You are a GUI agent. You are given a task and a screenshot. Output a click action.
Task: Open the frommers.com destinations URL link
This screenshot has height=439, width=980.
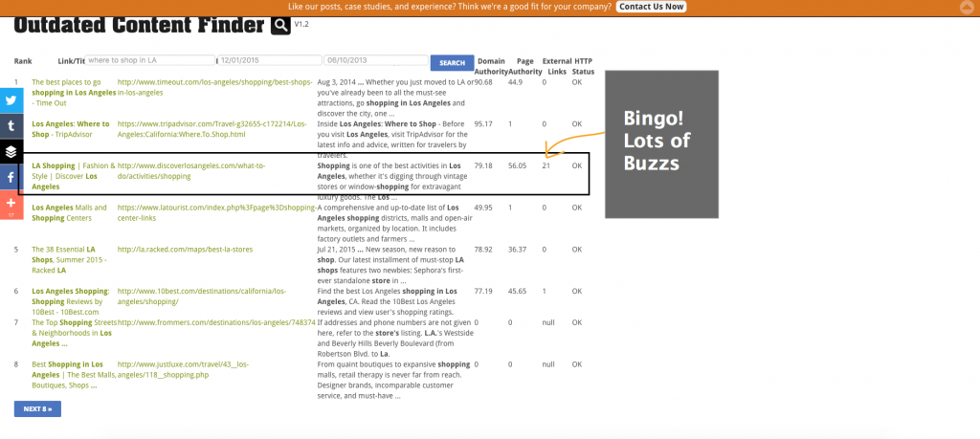(x=216, y=322)
